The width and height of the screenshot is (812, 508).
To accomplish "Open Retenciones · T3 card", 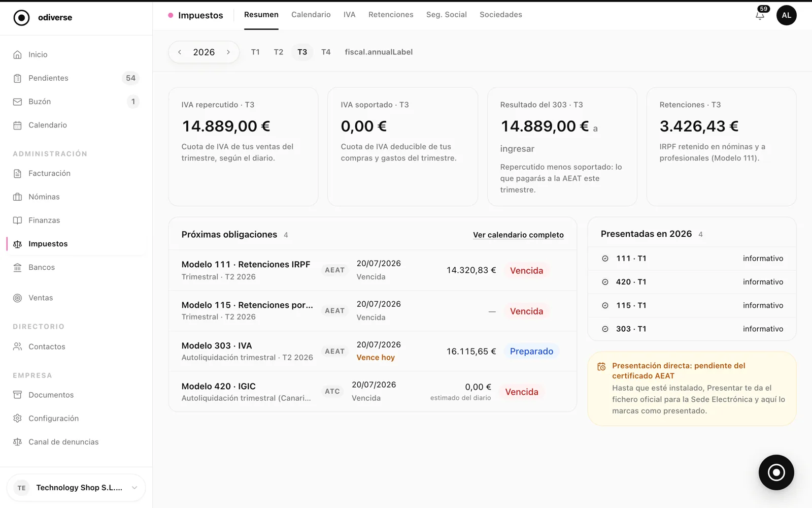I will pyautogui.click(x=721, y=146).
